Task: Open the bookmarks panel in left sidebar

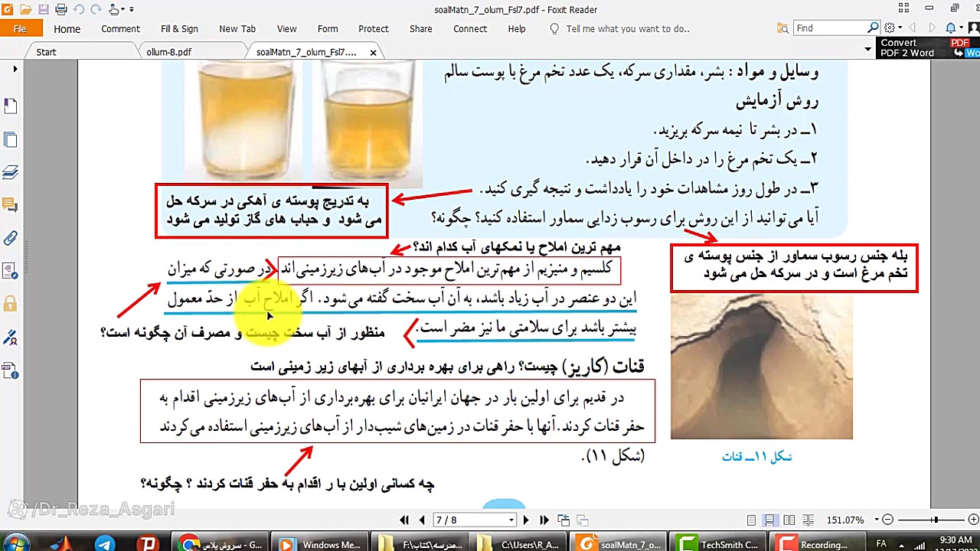Action: [x=11, y=106]
